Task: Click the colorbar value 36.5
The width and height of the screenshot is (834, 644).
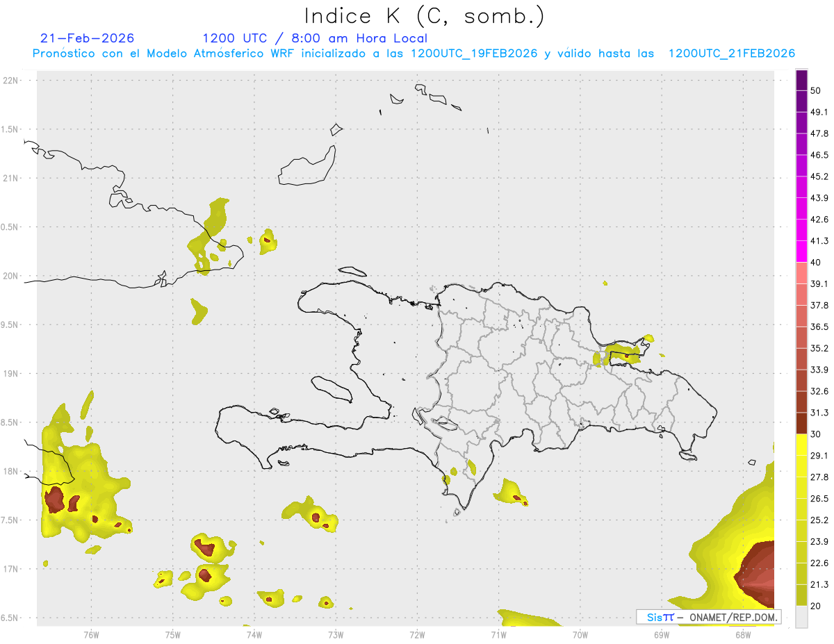Action: [x=819, y=327]
